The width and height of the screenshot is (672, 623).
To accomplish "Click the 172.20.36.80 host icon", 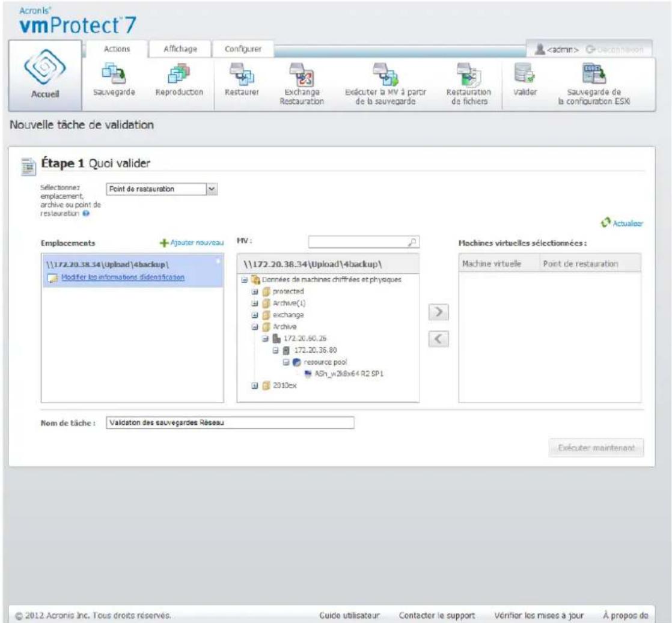I will (x=286, y=350).
